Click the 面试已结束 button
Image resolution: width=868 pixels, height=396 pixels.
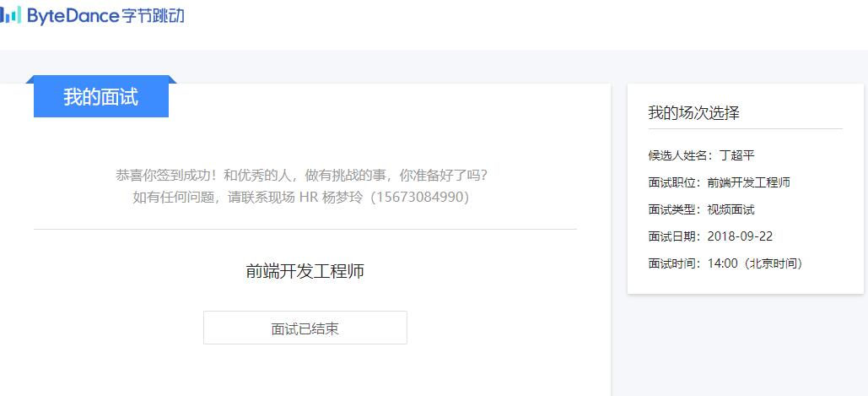(x=305, y=328)
